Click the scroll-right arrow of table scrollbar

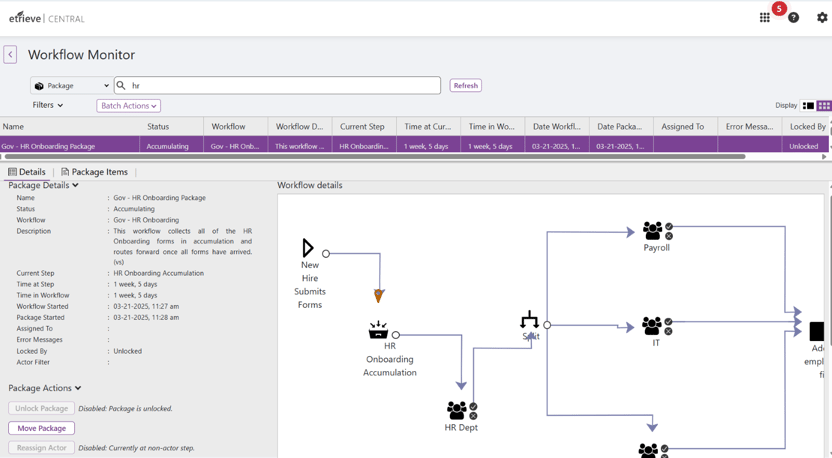click(824, 157)
